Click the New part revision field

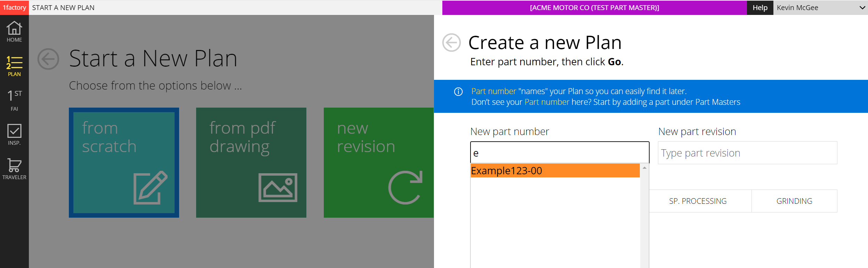point(747,153)
